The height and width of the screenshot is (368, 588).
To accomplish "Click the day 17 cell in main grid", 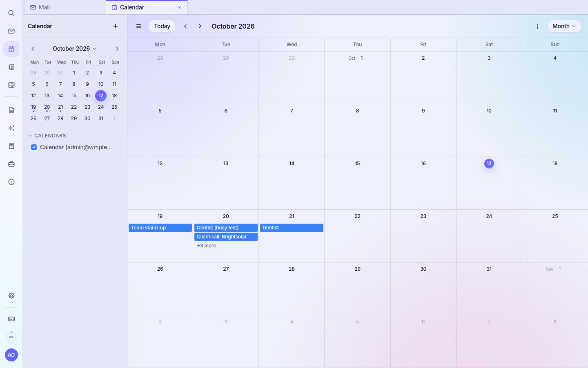I will 489,183.
